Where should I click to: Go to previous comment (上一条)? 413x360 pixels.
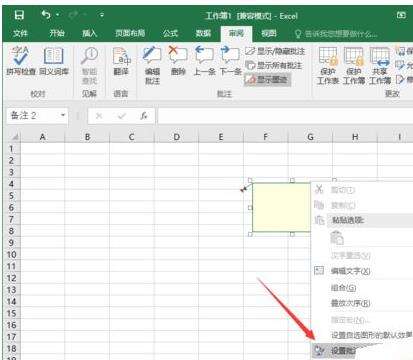(204, 61)
